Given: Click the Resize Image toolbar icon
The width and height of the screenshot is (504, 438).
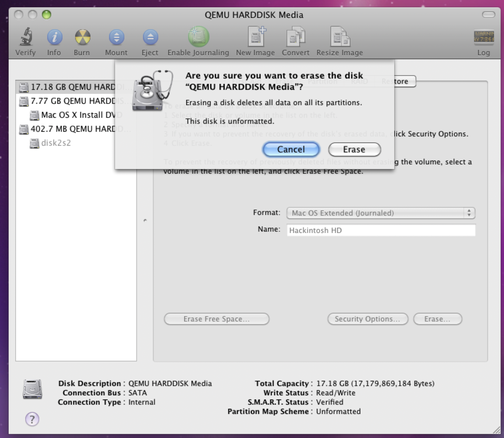Looking at the screenshot, I should (x=340, y=37).
